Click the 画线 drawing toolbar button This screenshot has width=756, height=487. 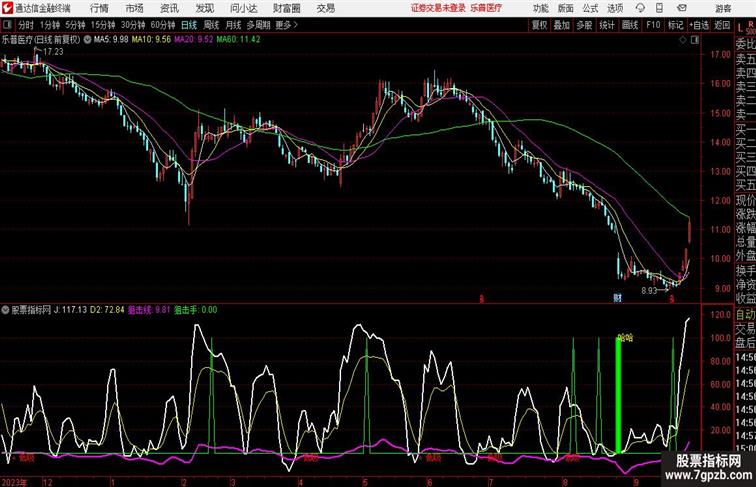[x=630, y=25]
